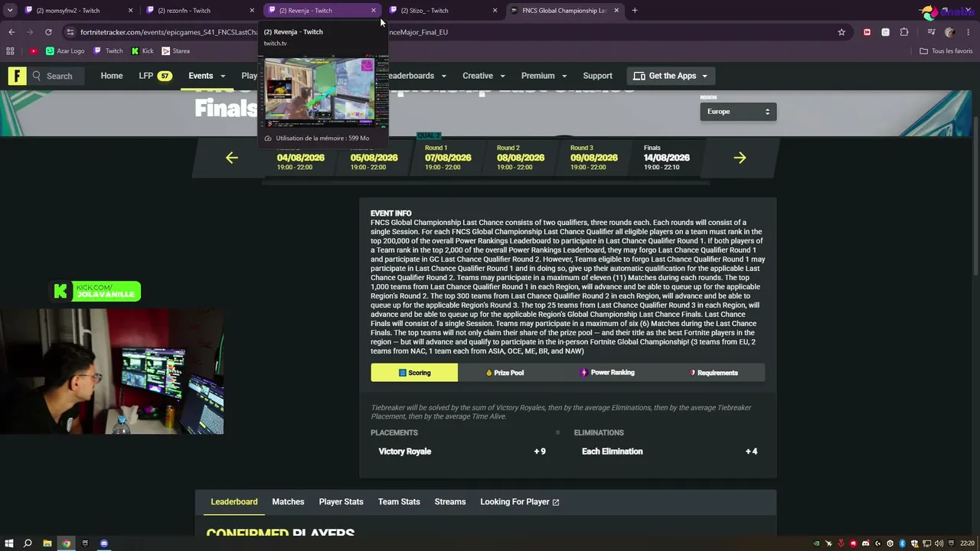This screenshot has width=980, height=551.
Task: Open the Fortnite Tracker logo home icon
Action: 17,76
